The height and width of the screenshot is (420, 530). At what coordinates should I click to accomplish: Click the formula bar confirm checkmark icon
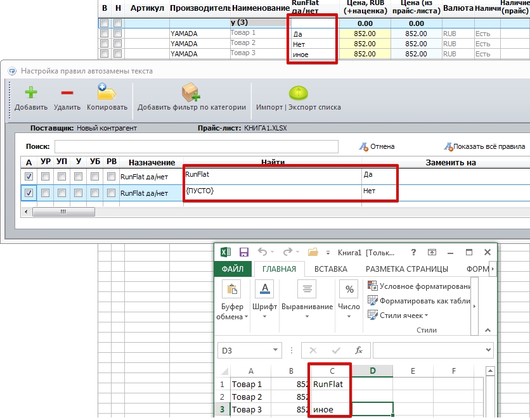click(336, 350)
